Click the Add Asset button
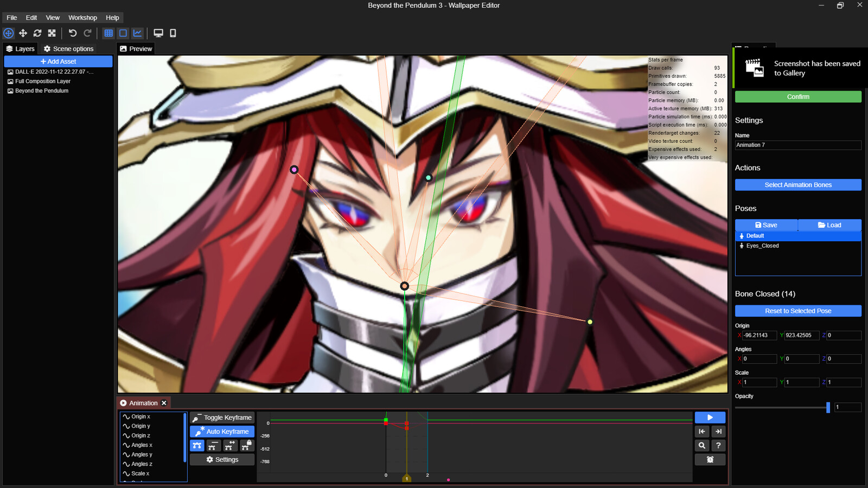 pos(59,61)
